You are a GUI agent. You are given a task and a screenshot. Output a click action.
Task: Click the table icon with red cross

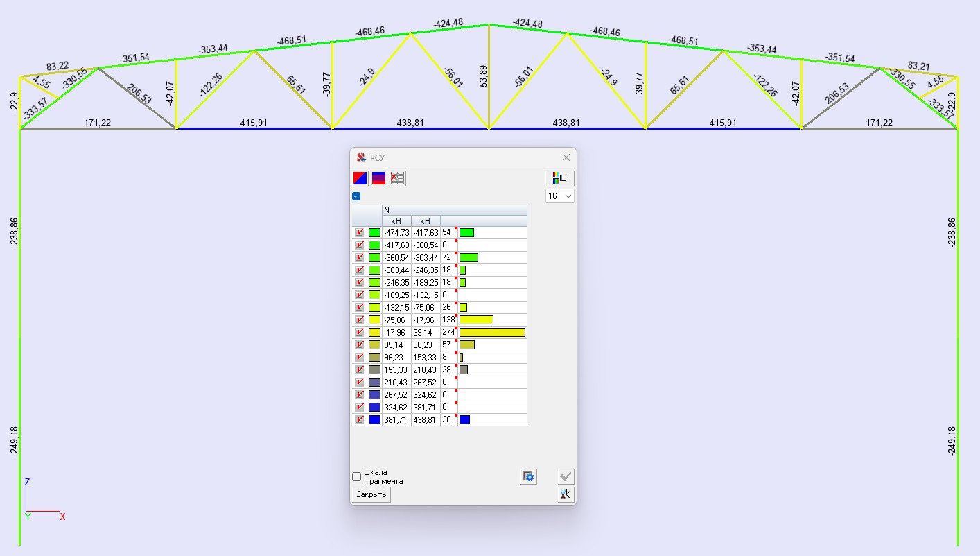397,178
